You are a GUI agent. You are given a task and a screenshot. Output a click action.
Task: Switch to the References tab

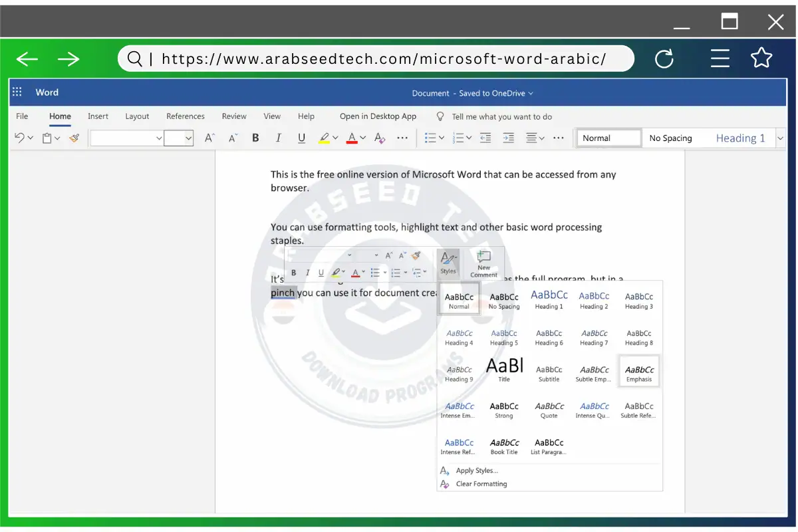186,116
